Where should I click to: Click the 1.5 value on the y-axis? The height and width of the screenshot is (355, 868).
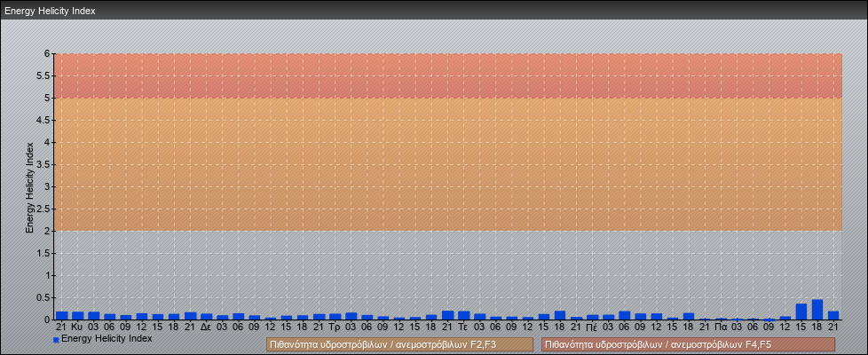44,253
